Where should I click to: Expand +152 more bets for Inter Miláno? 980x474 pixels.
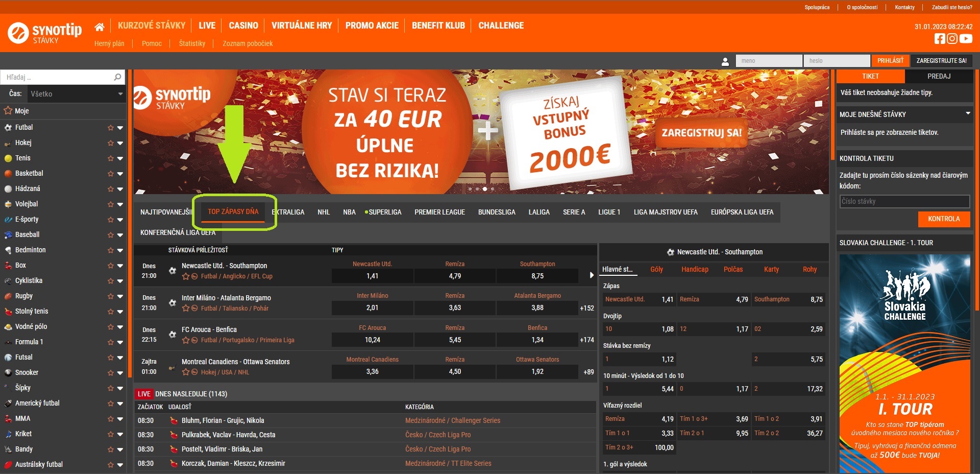pyautogui.click(x=587, y=308)
